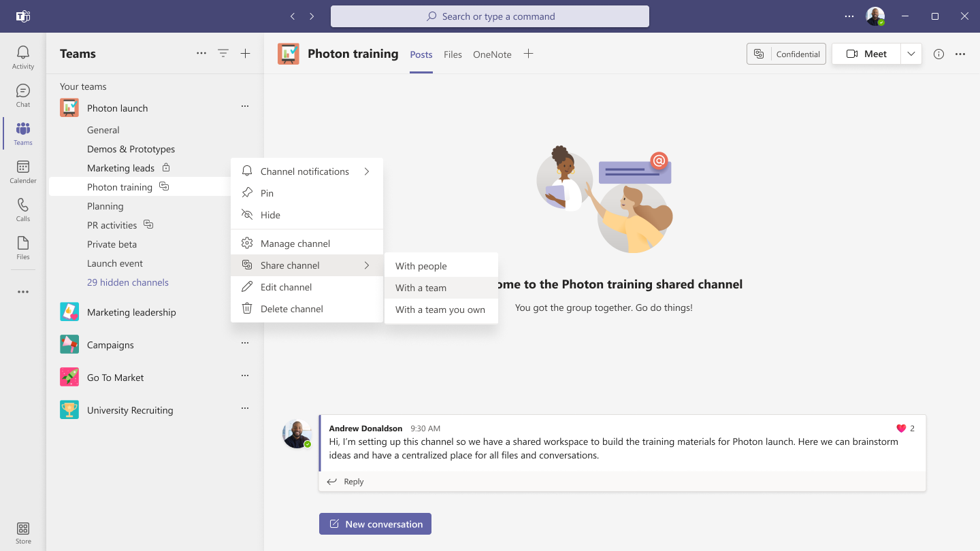This screenshot has width=980, height=551.
Task: Filter the teams list
Action: pyautogui.click(x=223, y=54)
